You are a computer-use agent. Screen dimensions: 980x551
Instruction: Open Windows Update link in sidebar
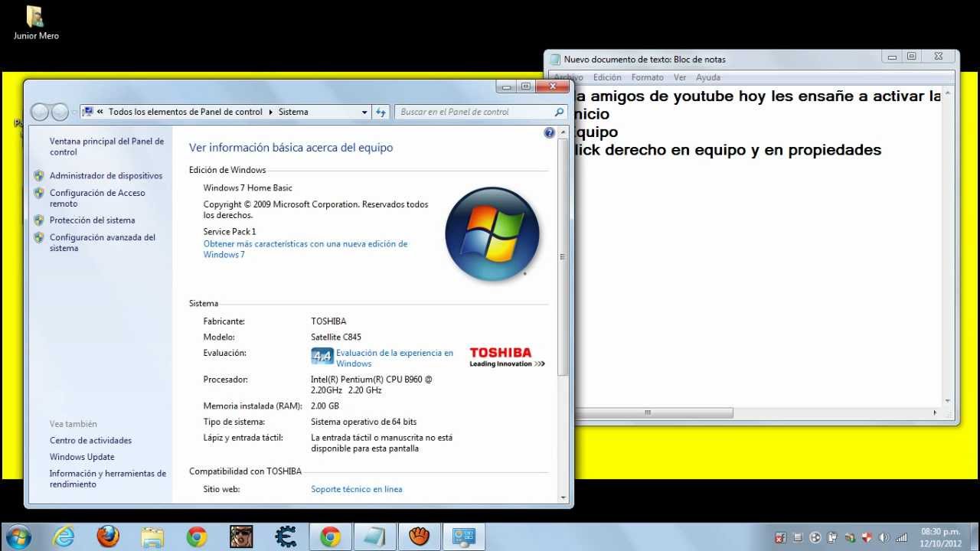(82, 457)
